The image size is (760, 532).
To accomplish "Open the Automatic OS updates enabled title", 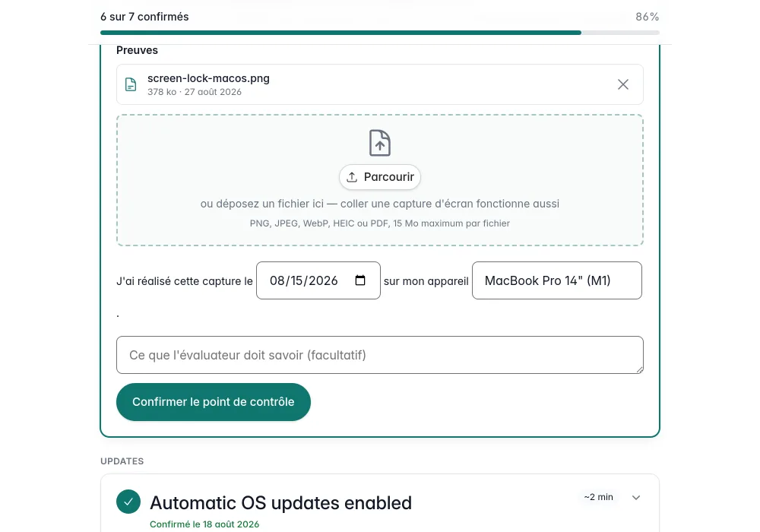I will click(x=280, y=503).
